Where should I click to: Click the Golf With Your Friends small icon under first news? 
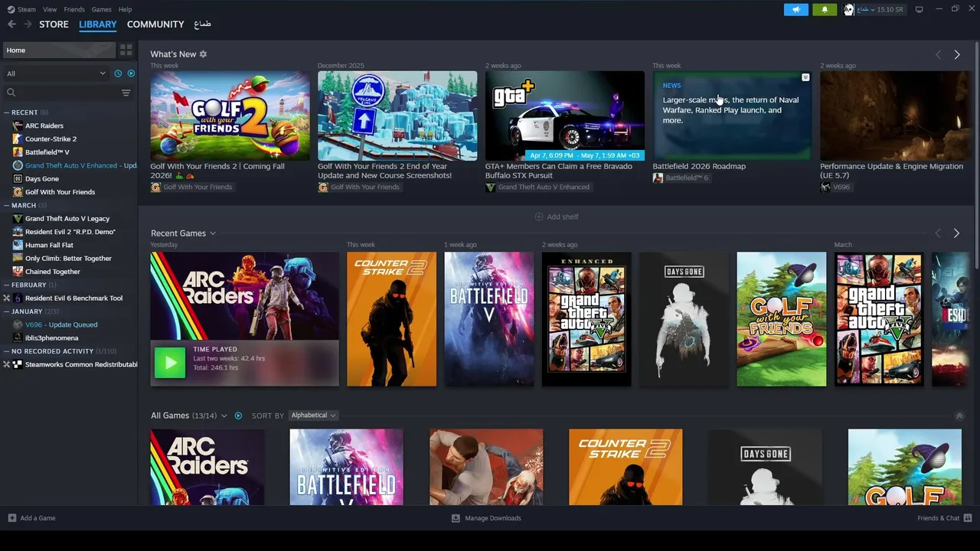click(155, 187)
